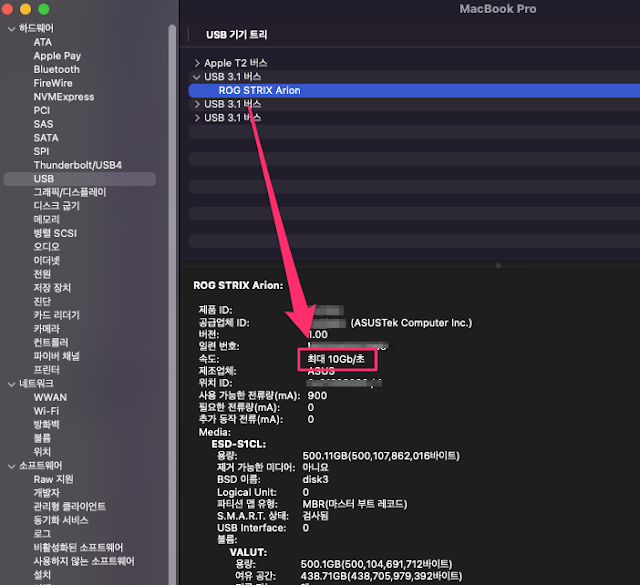
Task: Open 설치 software entry
Action: coord(42,575)
